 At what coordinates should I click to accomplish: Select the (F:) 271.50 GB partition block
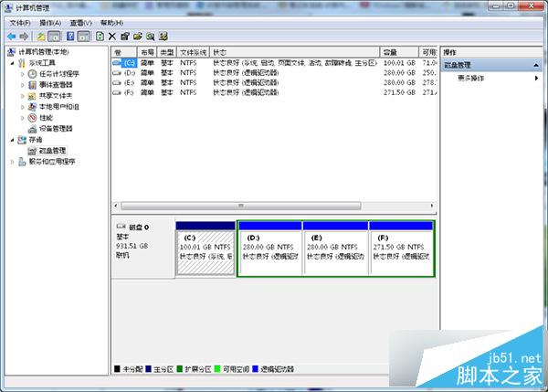[401, 249]
